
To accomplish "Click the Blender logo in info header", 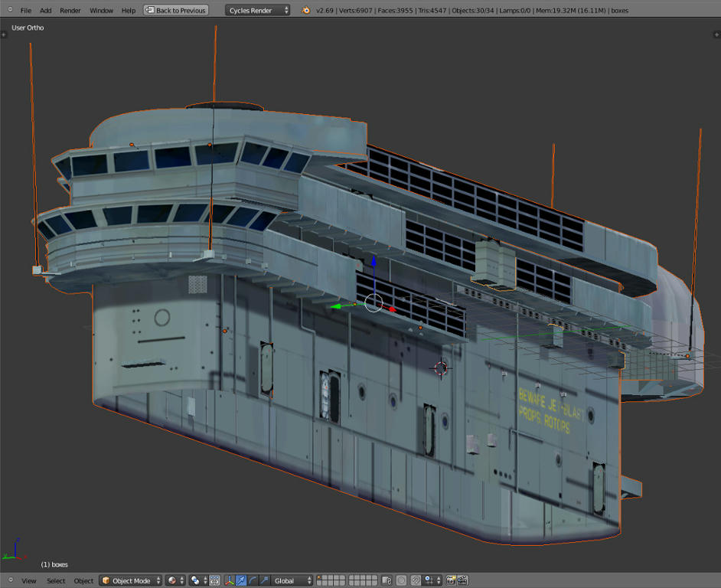I will (306, 11).
